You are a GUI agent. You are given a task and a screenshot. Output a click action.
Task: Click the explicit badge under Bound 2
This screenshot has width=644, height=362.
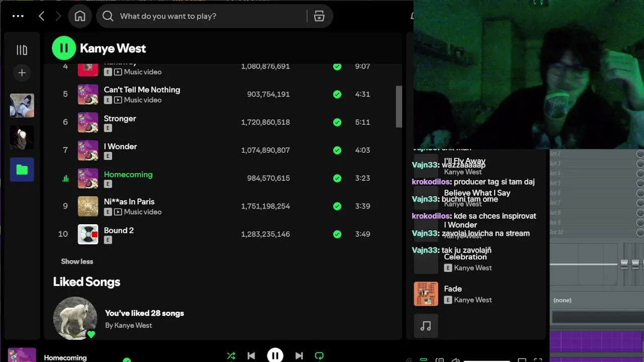(x=108, y=240)
